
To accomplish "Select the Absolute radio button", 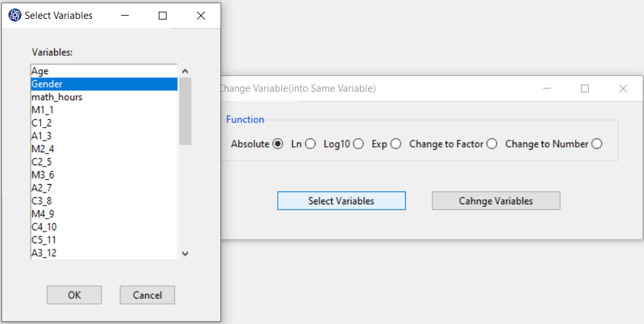I will (278, 144).
